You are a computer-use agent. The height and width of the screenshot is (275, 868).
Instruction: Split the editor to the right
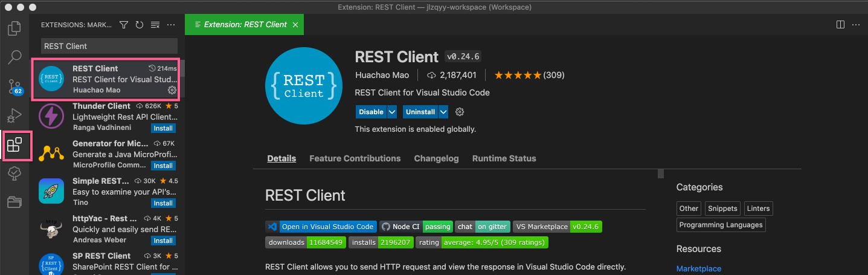[840, 25]
